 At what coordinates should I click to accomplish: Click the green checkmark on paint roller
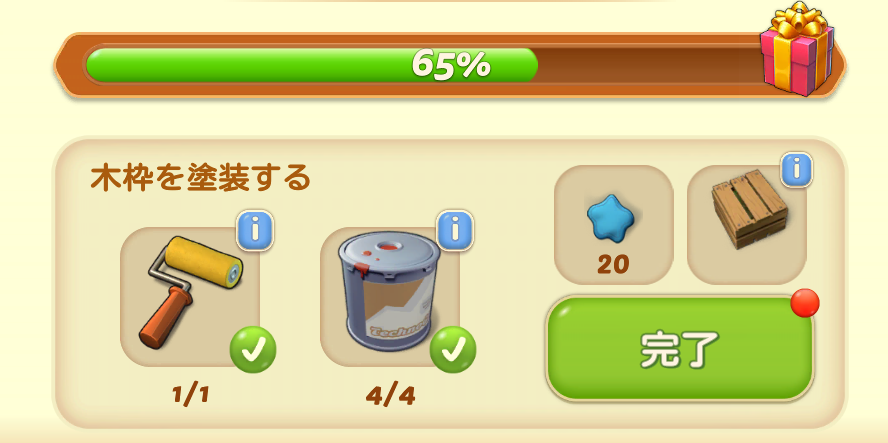point(253,350)
